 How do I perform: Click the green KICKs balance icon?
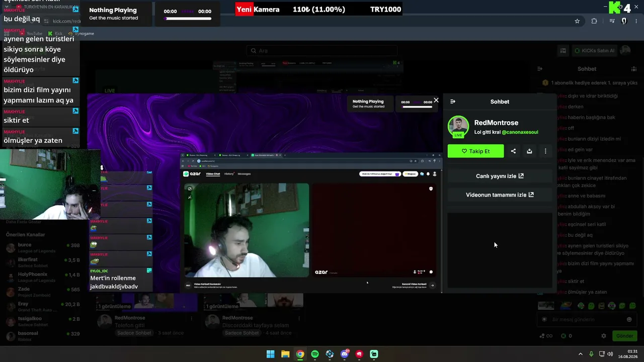pyautogui.click(x=563, y=336)
